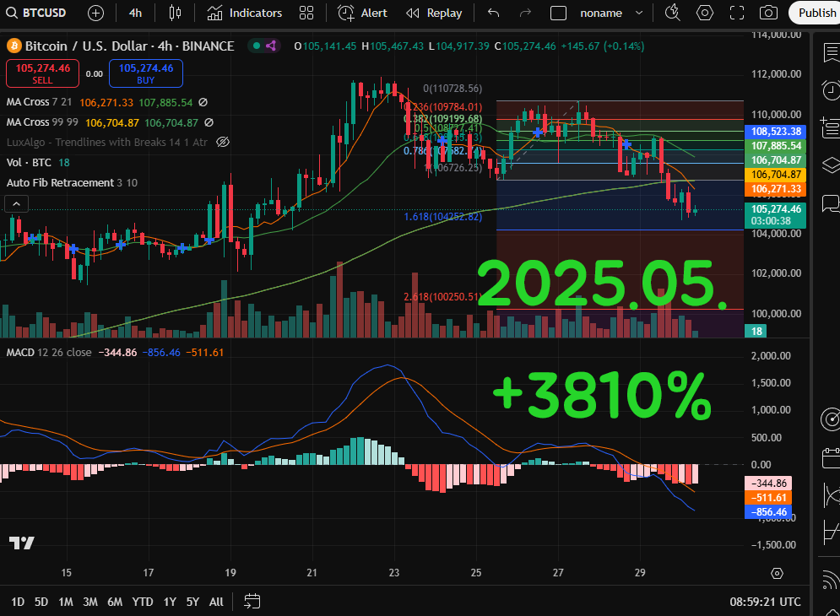Toggle visibility of MA Cross 99 99
Image resolution: width=840 pixels, height=616 pixels.
209,122
